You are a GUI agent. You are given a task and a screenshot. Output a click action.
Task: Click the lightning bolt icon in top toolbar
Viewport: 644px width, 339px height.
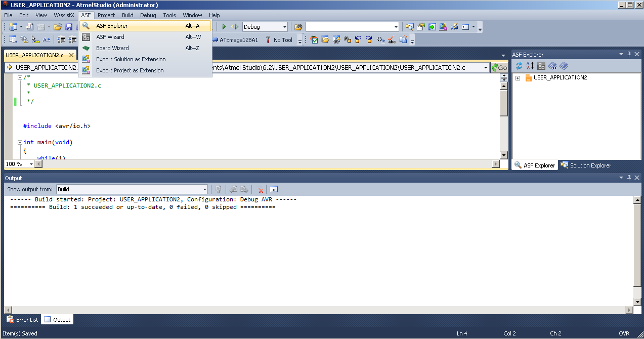(x=454, y=27)
